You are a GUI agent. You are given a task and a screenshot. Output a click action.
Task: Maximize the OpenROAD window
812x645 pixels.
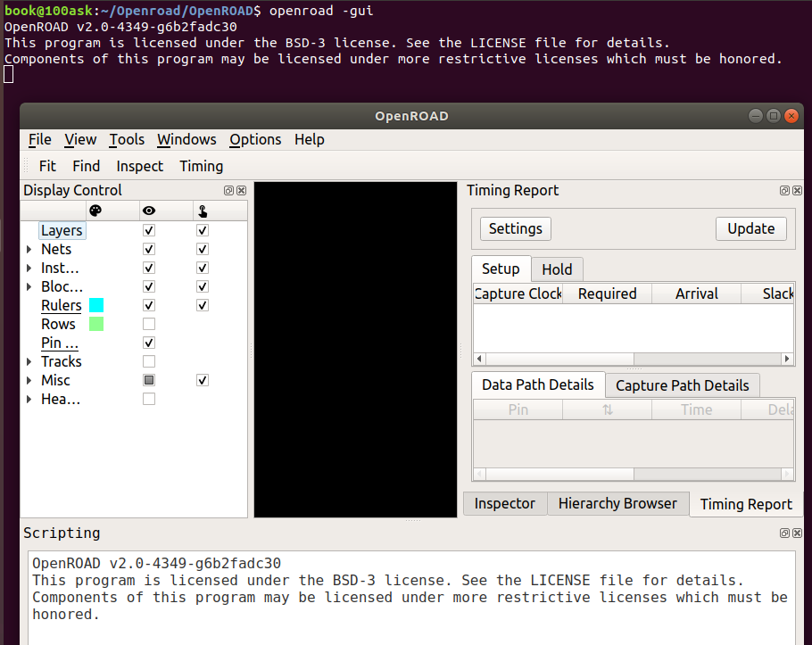774,116
